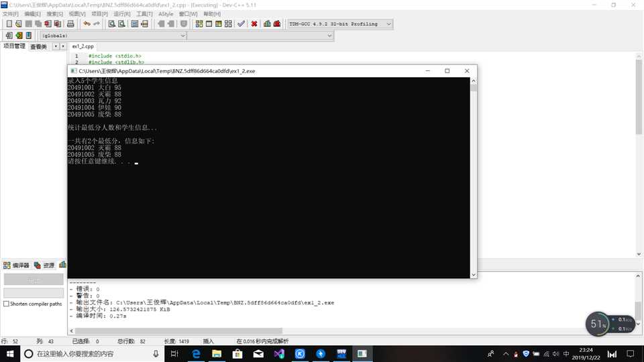Click the console title bar path text
This screenshot has width=644, height=362.
point(167,71)
